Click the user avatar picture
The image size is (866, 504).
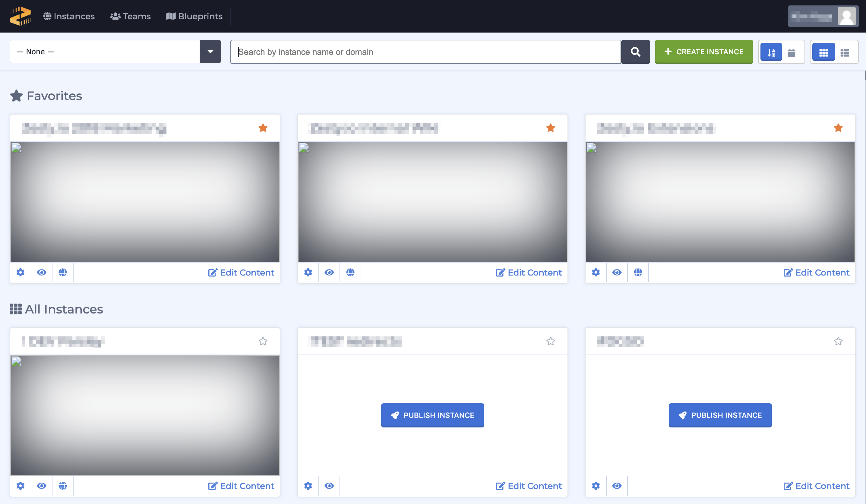846,16
